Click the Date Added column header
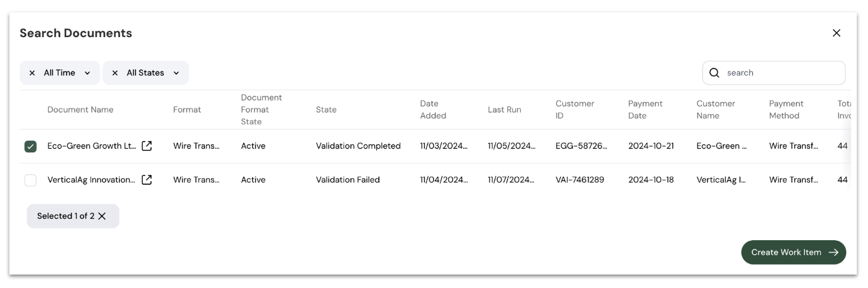 433,110
